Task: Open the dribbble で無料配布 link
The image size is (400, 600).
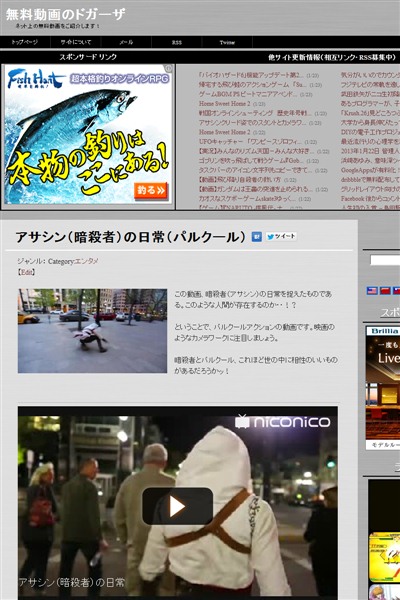Action: pos(370,179)
